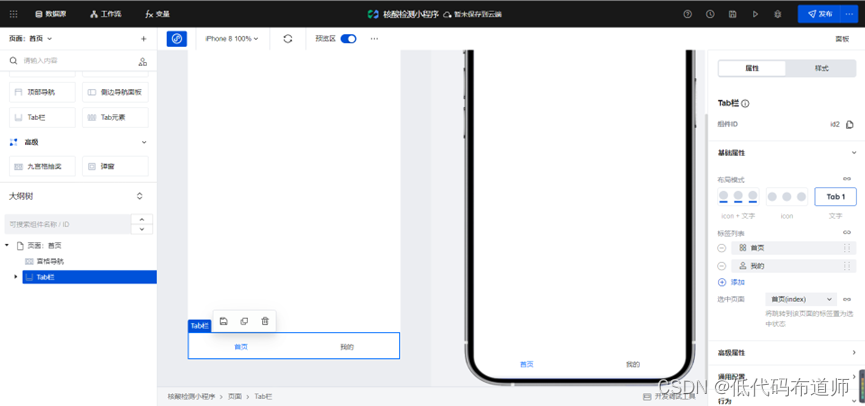Click 添加 to add tab item
The image size is (865, 406).
[731, 282]
